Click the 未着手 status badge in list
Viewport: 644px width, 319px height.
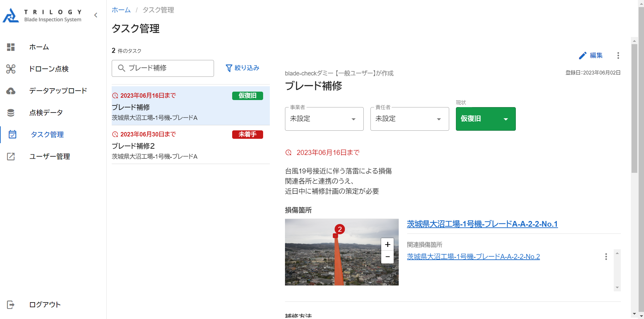click(248, 134)
